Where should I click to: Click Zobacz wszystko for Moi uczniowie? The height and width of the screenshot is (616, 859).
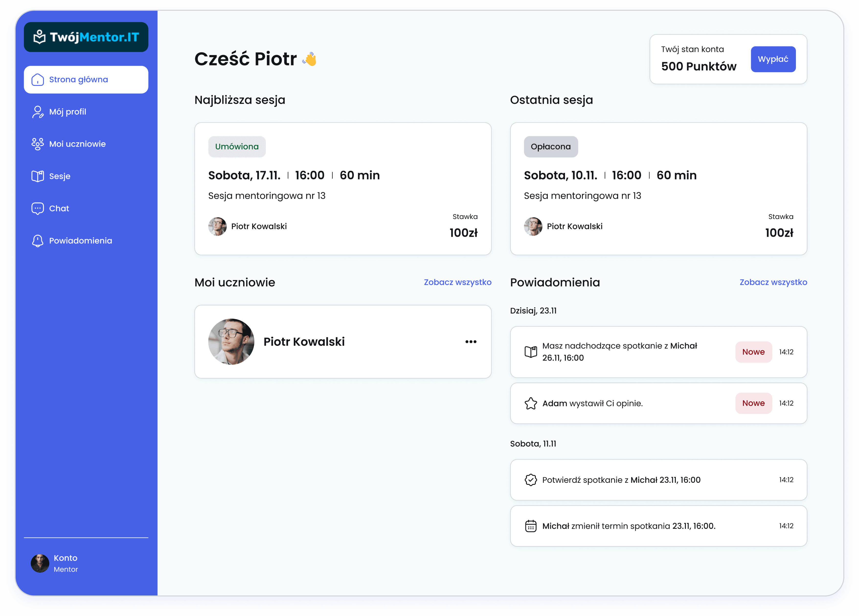click(458, 282)
